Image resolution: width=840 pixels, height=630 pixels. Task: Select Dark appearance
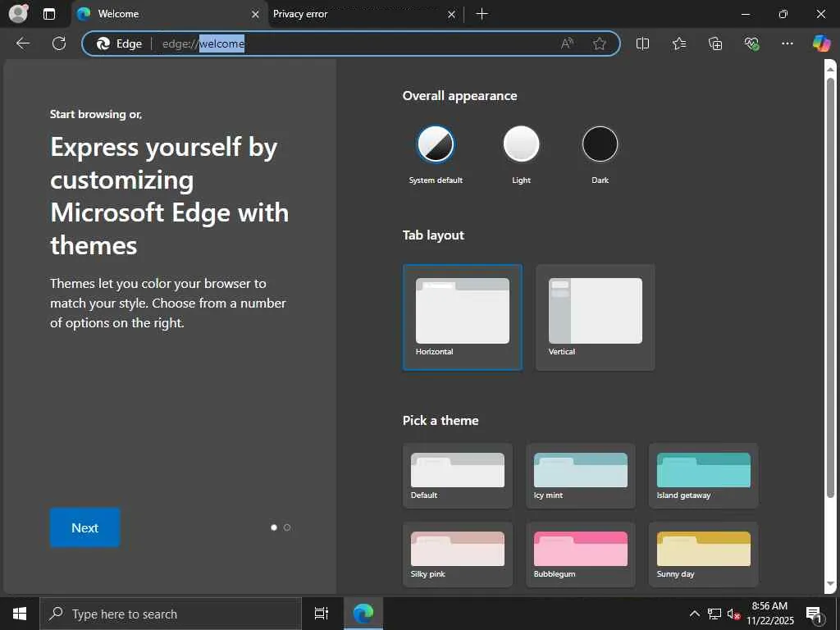click(x=600, y=144)
